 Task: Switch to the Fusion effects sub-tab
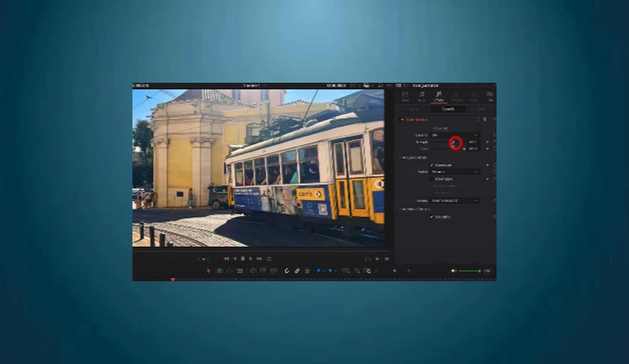pyautogui.click(x=414, y=109)
